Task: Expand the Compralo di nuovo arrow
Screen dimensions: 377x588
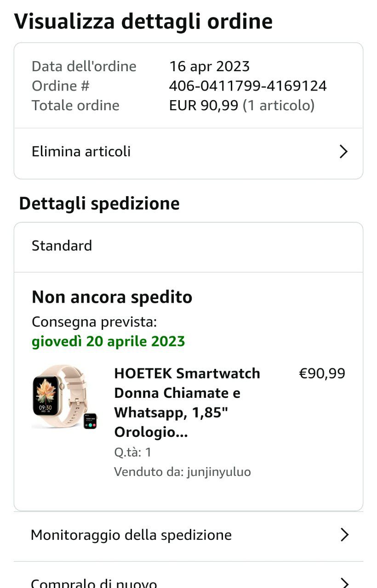Action: (x=344, y=582)
